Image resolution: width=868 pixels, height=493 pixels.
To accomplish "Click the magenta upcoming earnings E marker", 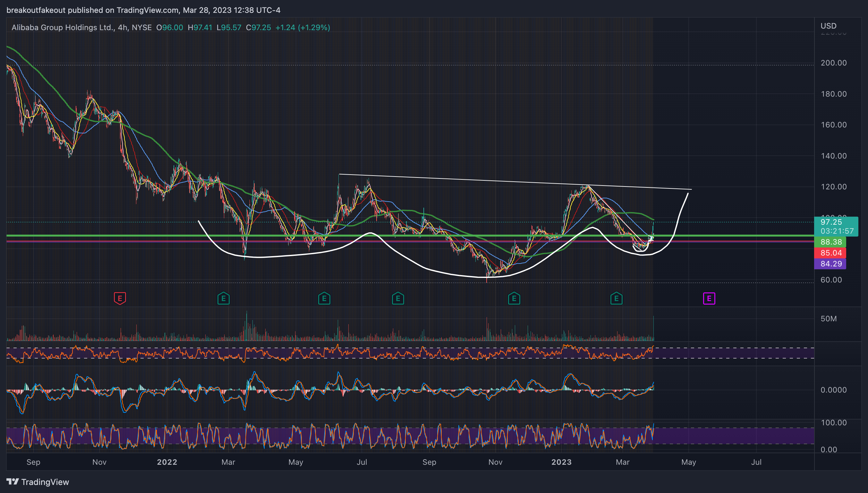I will pyautogui.click(x=709, y=298).
